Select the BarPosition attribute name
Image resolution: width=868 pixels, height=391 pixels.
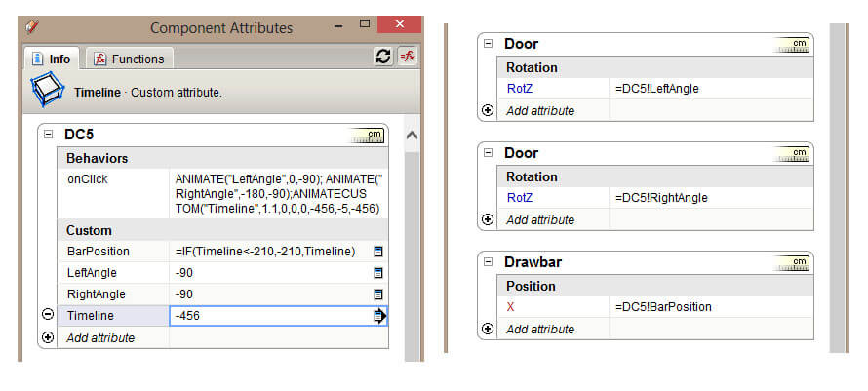click(x=98, y=252)
